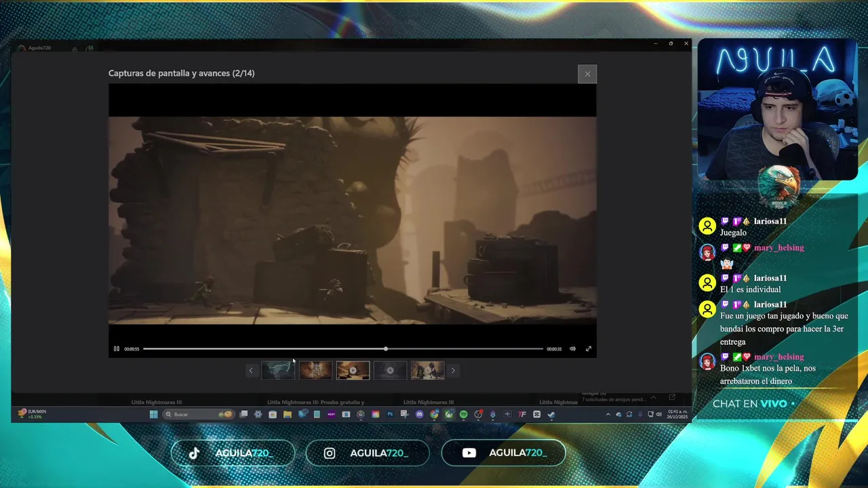The width and height of the screenshot is (868, 488).
Task: Open Discord from the taskbar
Action: pos(420,414)
